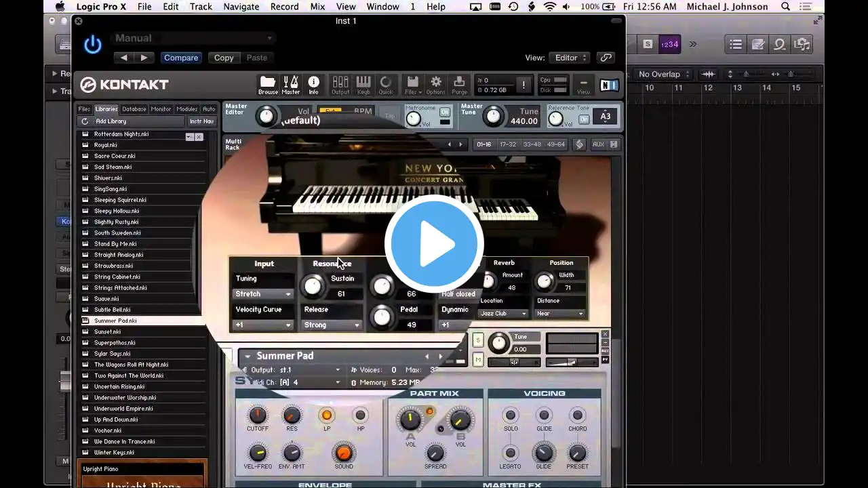Viewport: 868px width, 488px height.
Task: Adjust the Master Tune knob
Action: tap(494, 117)
